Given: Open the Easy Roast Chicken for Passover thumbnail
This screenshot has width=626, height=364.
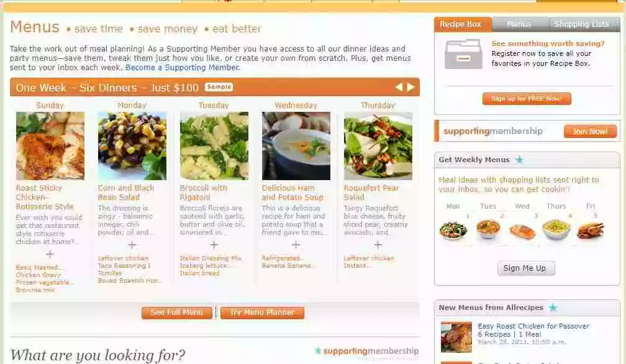Looking at the screenshot, I should tap(456, 337).
